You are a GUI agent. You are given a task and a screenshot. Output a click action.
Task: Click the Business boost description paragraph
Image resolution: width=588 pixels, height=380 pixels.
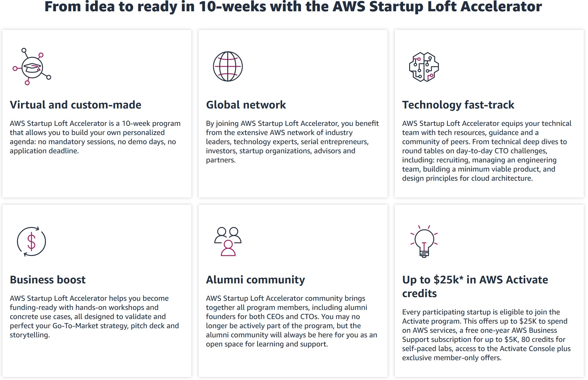pyautogui.click(x=94, y=317)
